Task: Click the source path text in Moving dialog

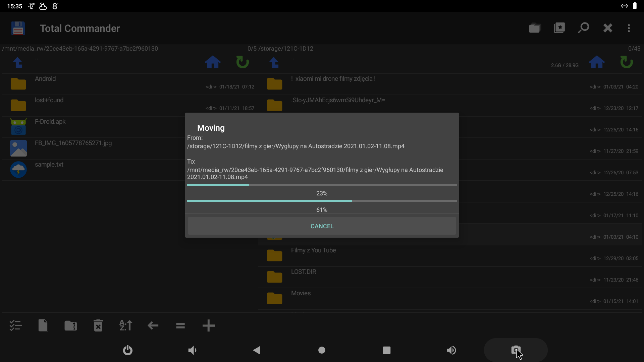Action: [x=296, y=146]
